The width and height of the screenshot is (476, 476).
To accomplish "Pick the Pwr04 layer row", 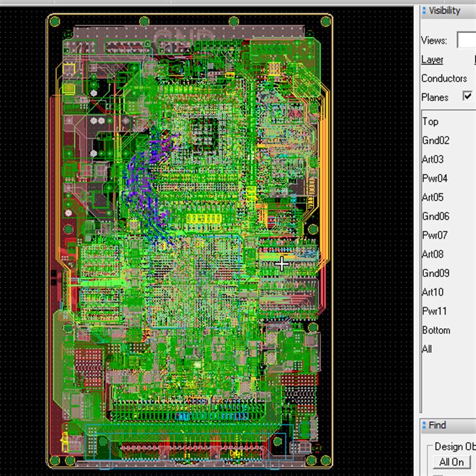I will click(435, 178).
